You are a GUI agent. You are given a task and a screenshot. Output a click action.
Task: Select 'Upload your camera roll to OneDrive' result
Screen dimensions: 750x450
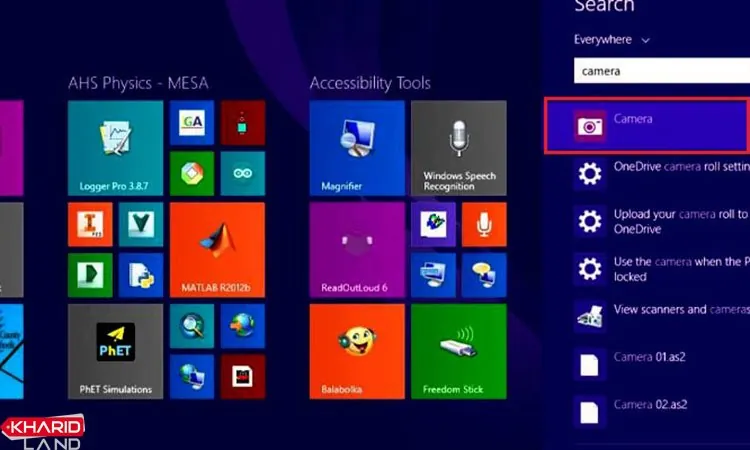[x=662, y=221]
